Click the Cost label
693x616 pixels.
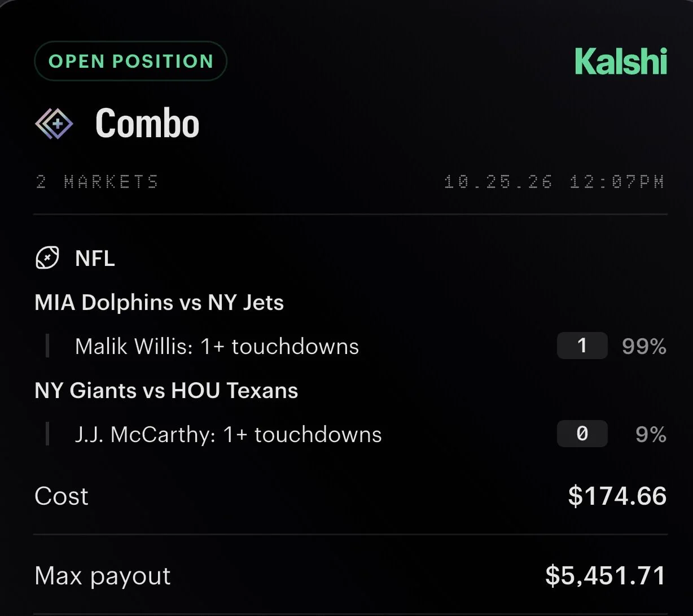pos(62,496)
